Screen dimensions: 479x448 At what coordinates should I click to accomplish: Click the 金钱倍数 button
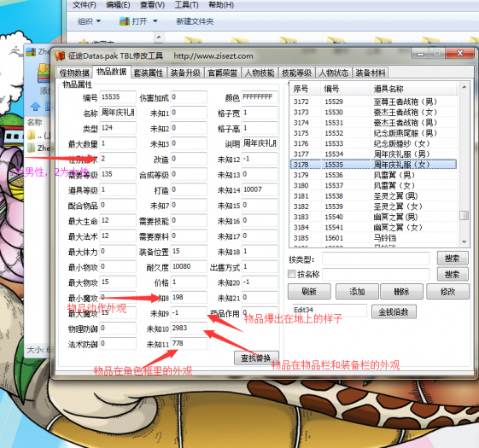pyautogui.click(x=394, y=311)
